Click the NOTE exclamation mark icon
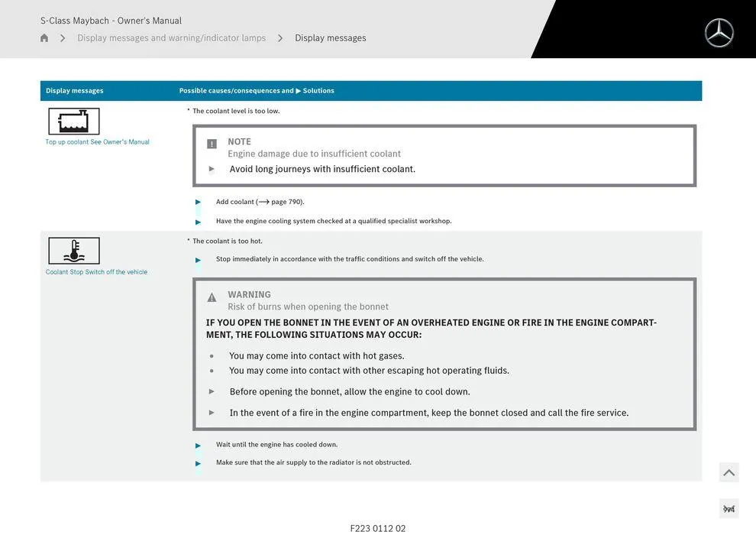The image size is (756, 535). point(212,144)
